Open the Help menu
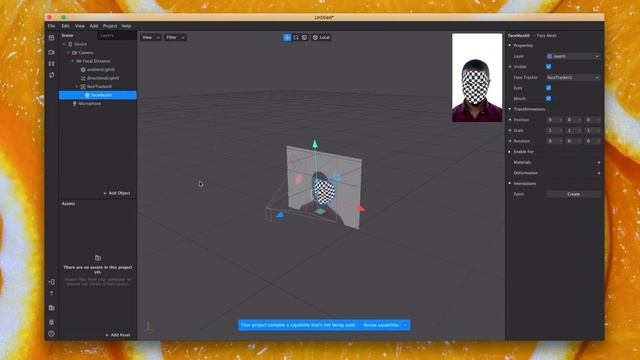Image resolution: width=640 pixels, height=360 pixels. point(127,26)
